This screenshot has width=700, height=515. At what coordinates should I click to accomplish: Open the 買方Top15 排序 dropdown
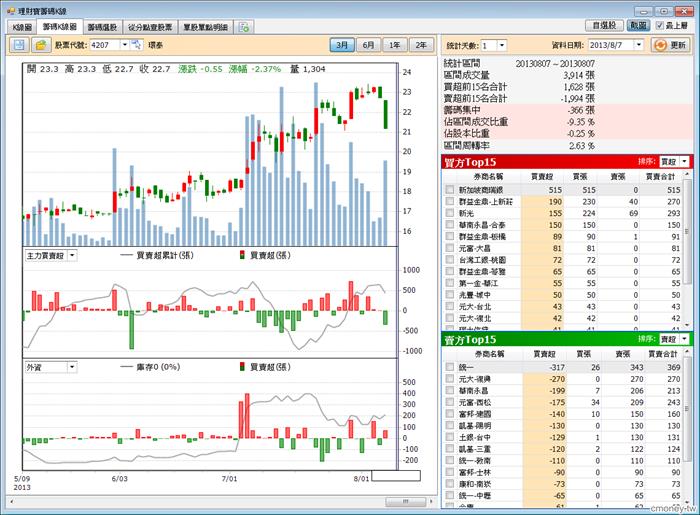click(x=684, y=161)
